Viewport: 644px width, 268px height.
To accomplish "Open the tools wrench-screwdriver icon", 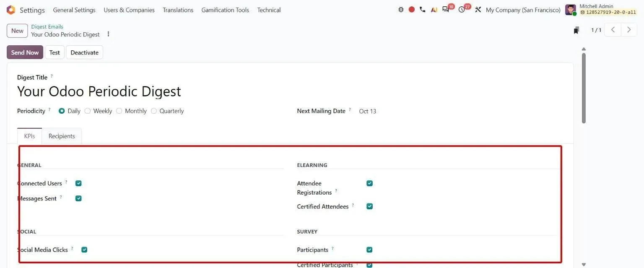I will click(478, 10).
